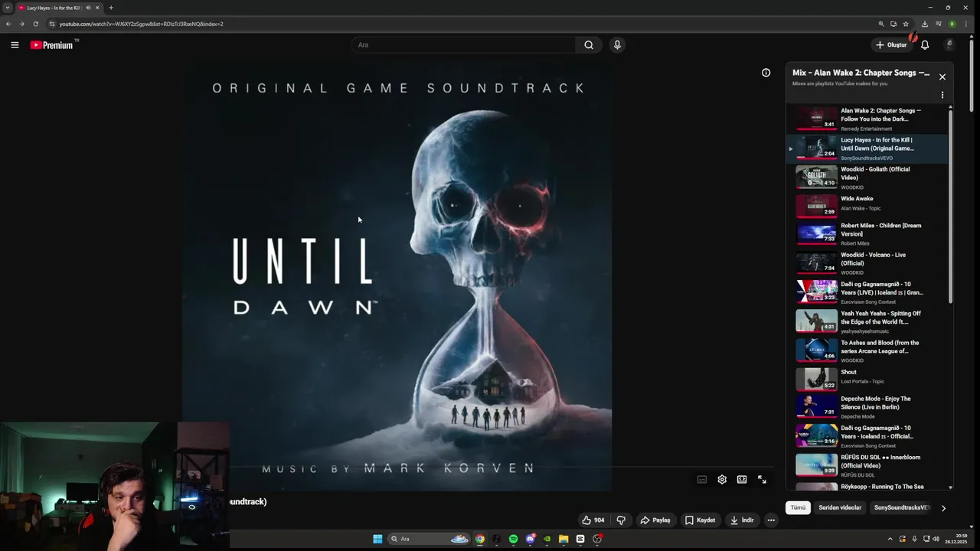Close the Mix playlist panel

click(x=942, y=77)
